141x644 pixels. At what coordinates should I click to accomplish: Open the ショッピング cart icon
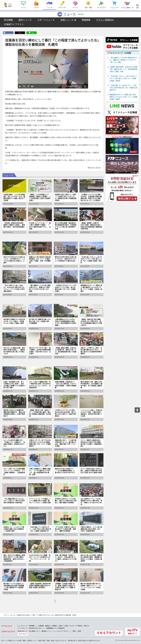[114, 5]
